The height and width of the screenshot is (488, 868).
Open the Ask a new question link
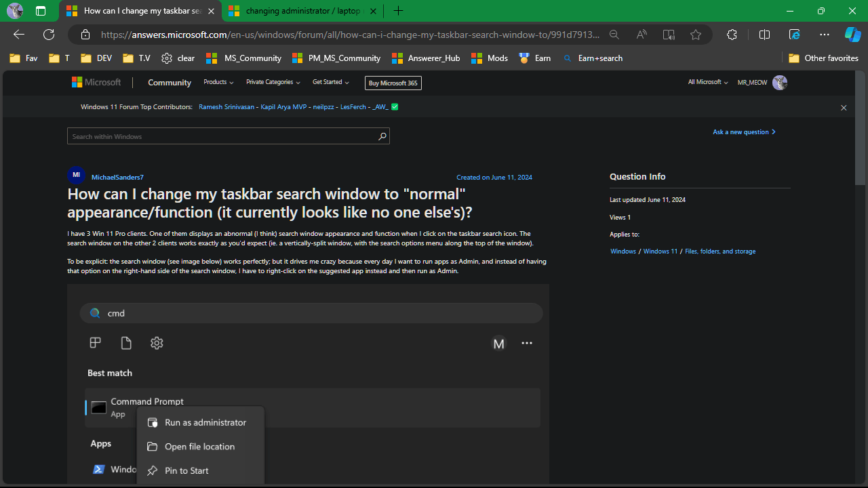(x=741, y=131)
